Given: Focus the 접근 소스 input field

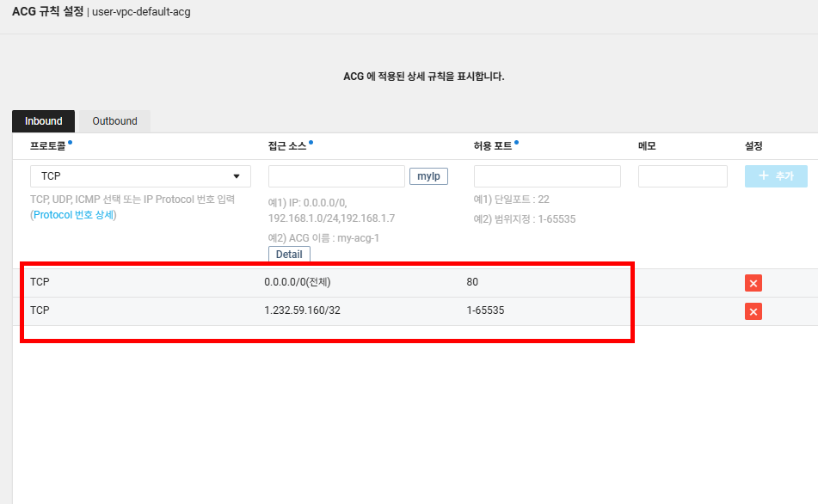Looking at the screenshot, I should [336, 176].
